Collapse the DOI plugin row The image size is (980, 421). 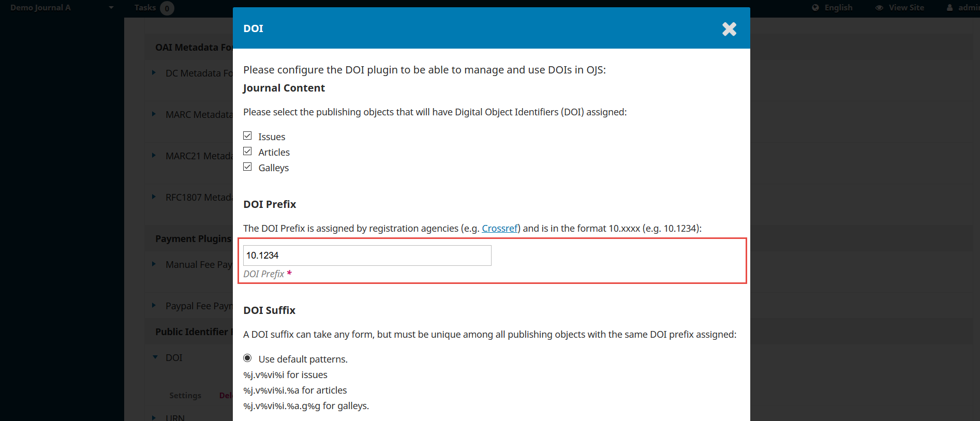pos(155,357)
